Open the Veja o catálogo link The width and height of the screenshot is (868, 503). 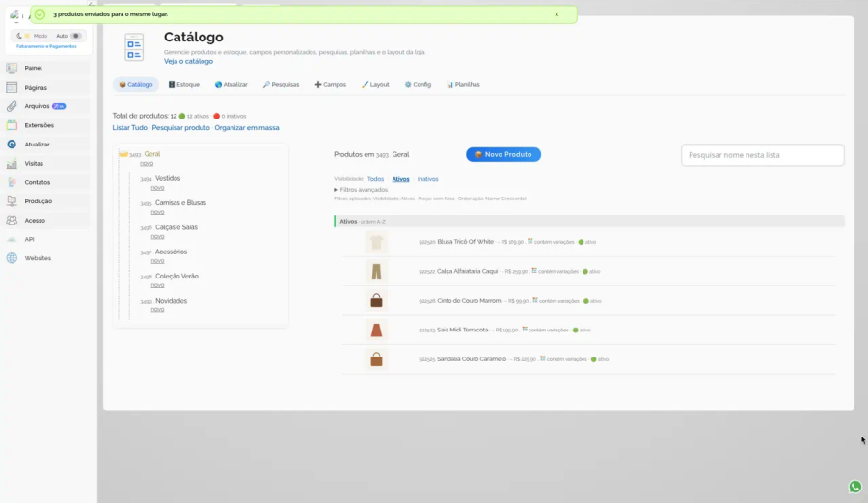pos(188,62)
